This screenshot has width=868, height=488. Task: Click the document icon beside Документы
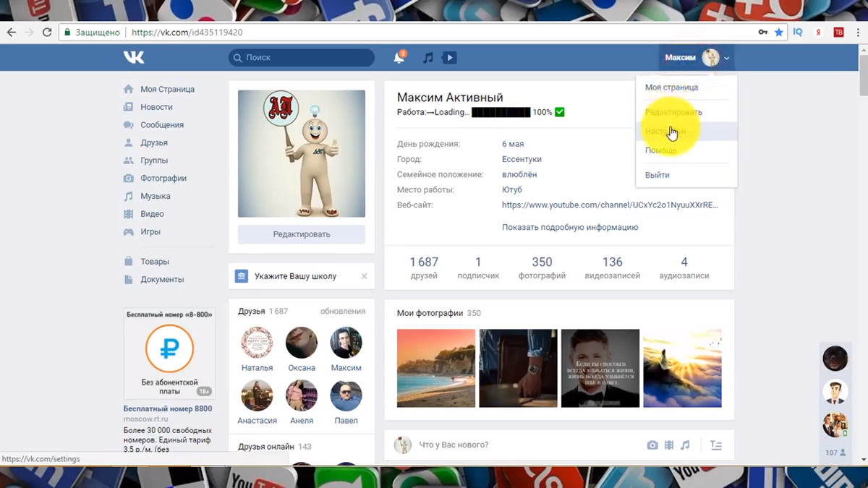click(128, 279)
